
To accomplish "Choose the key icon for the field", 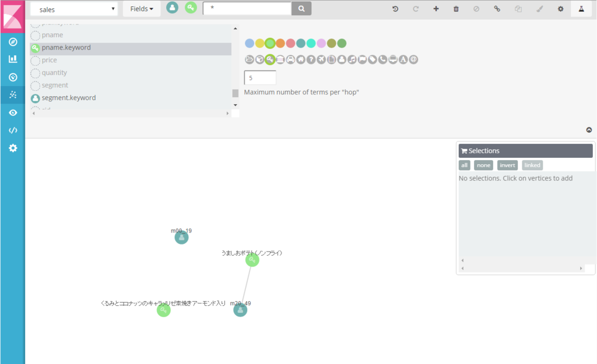I will 270,59.
